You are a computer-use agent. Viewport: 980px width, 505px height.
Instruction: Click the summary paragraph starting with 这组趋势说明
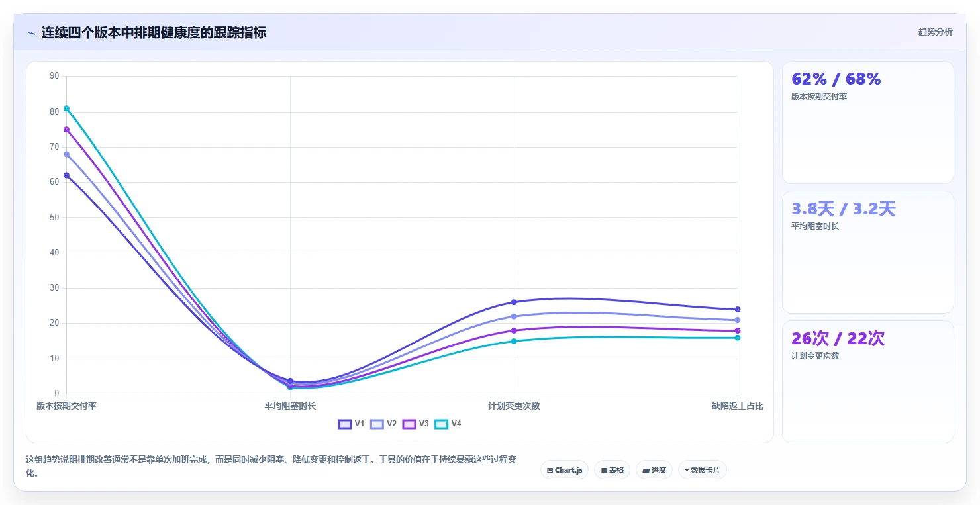[x=271, y=466]
